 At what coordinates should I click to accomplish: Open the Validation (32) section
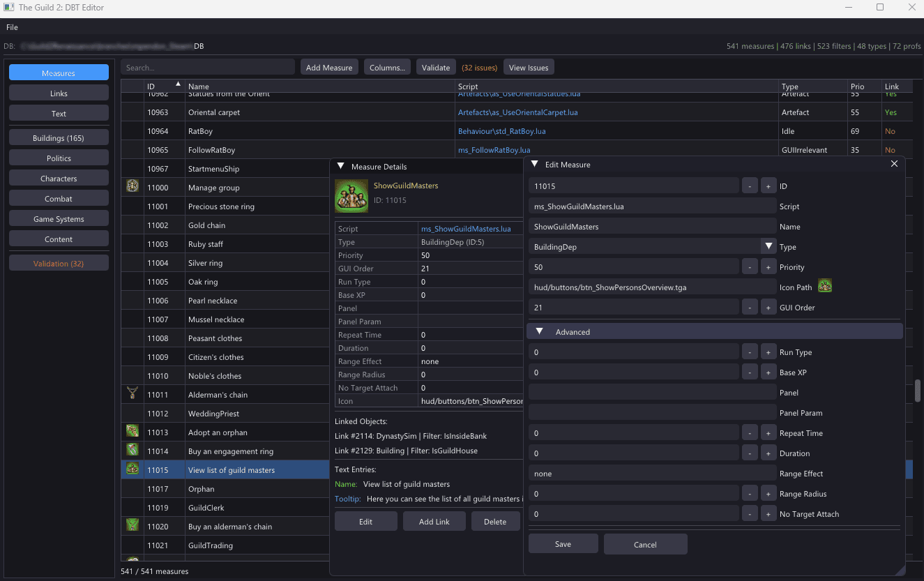[59, 263]
